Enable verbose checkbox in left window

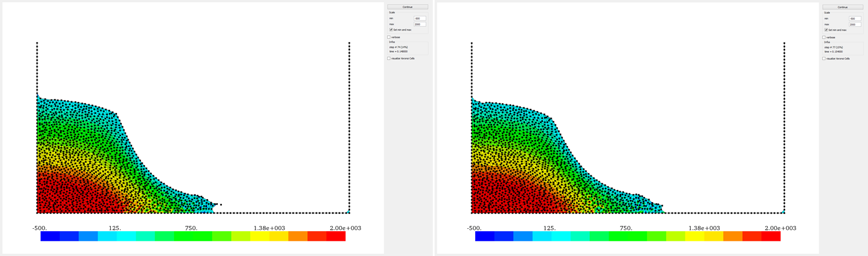coord(389,37)
